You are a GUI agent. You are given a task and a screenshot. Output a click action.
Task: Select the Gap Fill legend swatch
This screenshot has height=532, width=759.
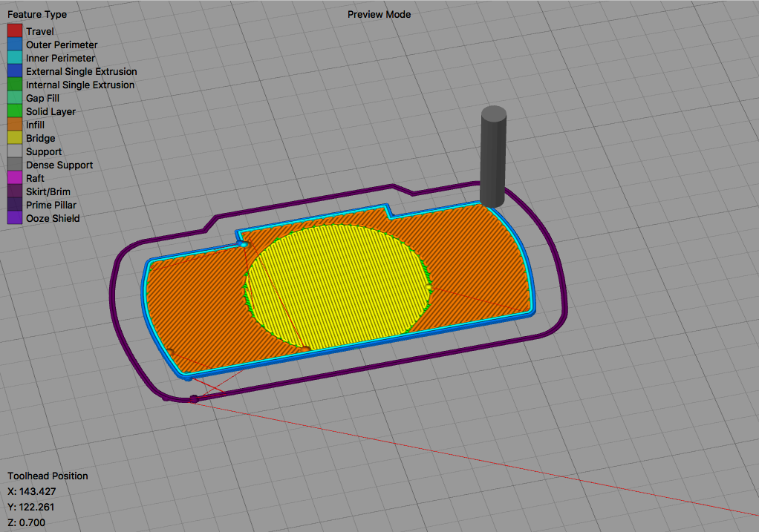[15, 98]
